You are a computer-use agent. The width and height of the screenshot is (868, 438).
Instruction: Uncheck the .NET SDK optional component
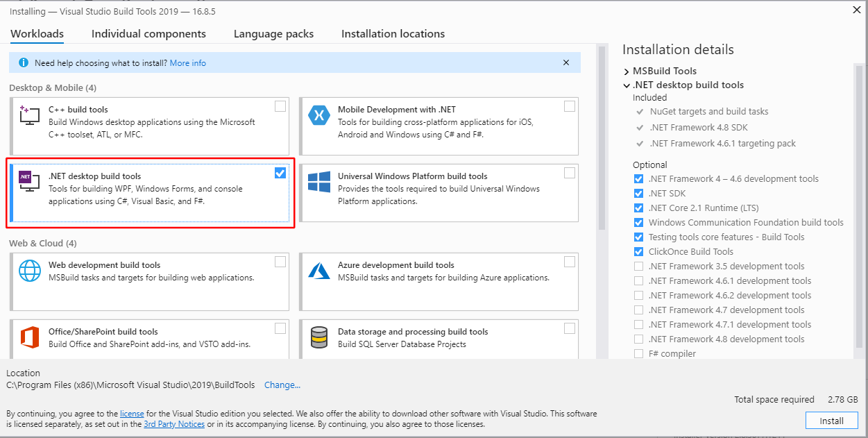[x=638, y=194]
